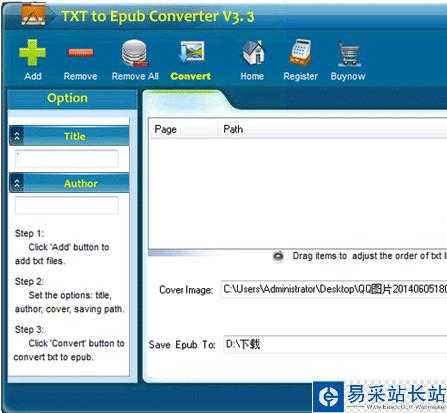The image size is (447, 413).
Task: Sort by the Path column header
Action: pos(332,129)
